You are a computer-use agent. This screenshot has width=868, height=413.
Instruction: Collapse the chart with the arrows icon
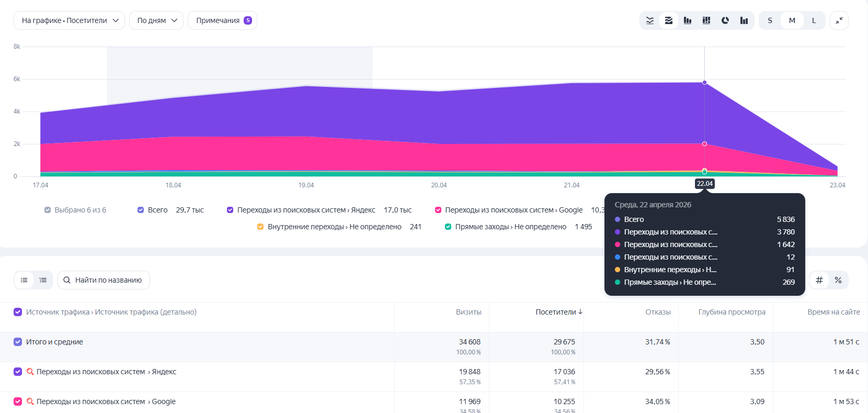[839, 20]
